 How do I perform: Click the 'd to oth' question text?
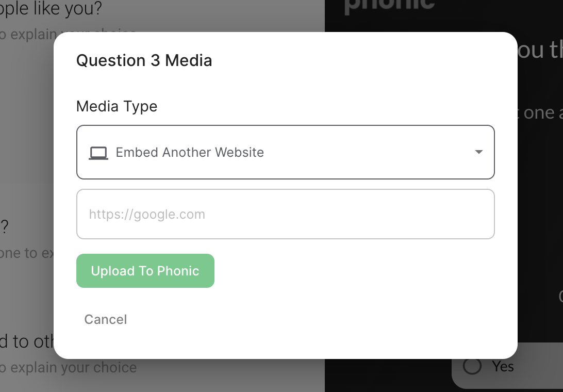pyautogui.click(x=27, y=342)
